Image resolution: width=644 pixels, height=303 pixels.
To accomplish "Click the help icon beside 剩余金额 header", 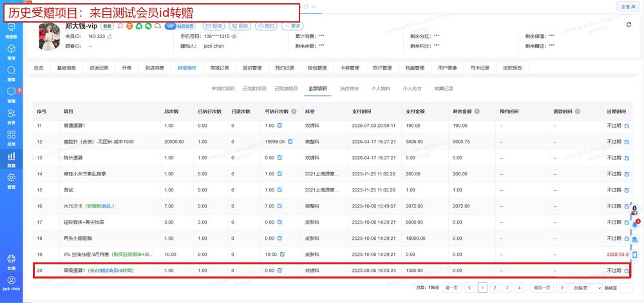I will coord(477,112).
